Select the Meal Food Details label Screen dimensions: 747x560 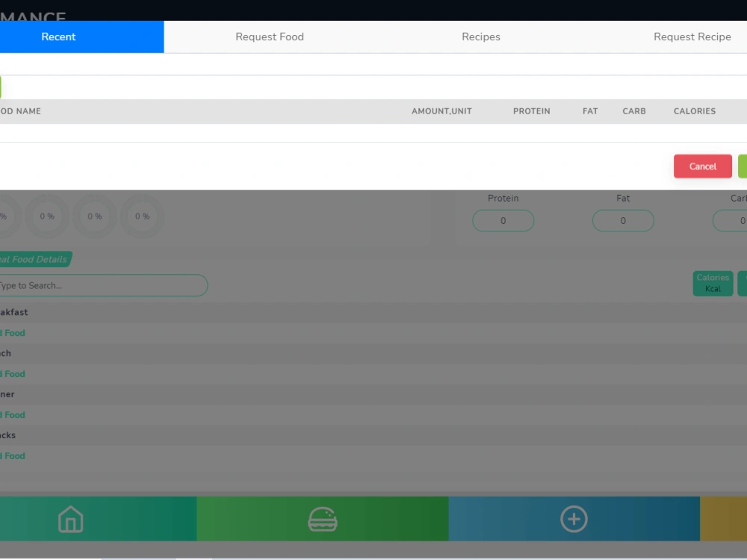(x=36, y=259)
